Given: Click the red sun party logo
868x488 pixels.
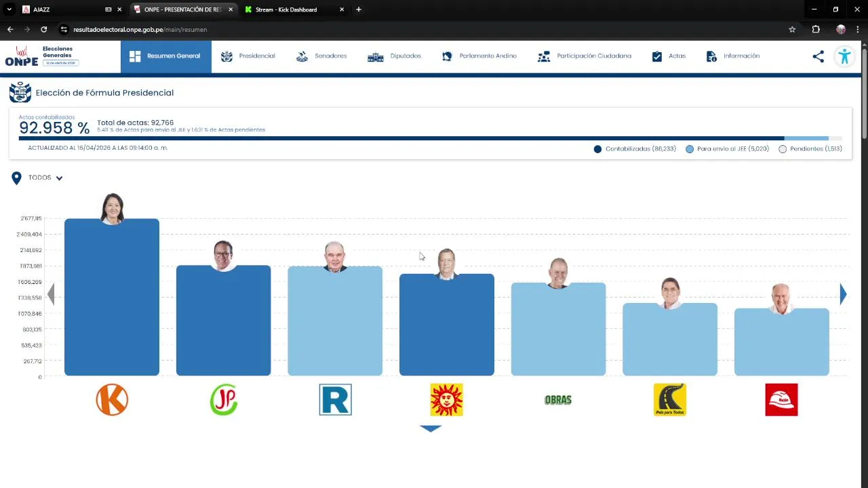Looking at the screenshot, I should (446, 399).
